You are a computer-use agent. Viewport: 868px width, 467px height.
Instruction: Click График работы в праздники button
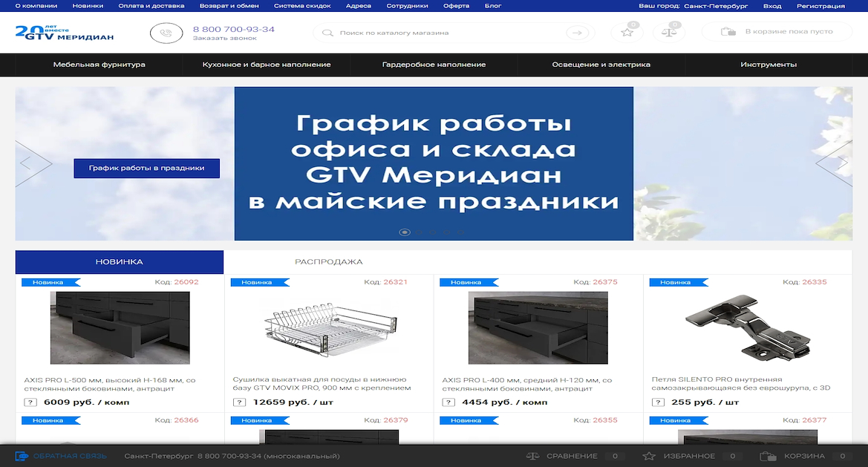coord(147,169)
